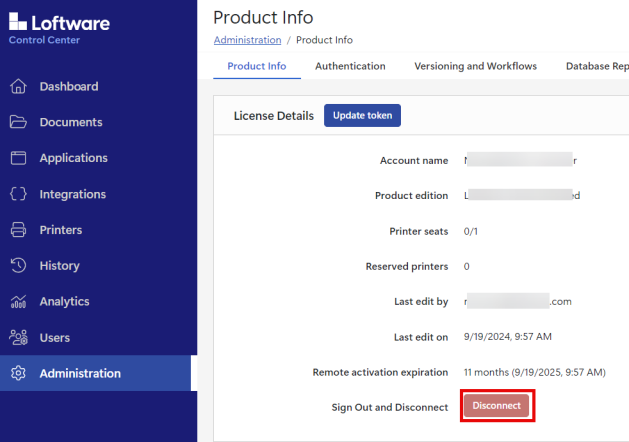This screenshot has height=442, width=629.
Task: Go to Analytics in the sidebar
Action: [64, 302]
